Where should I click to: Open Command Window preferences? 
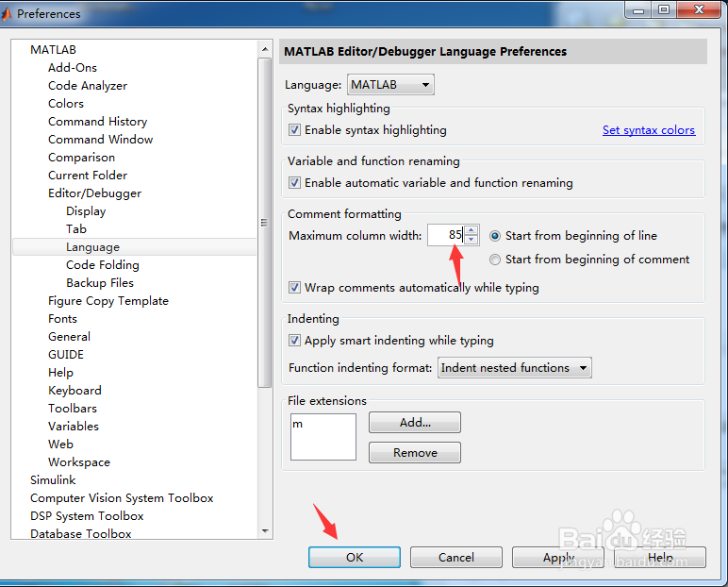(100, 140)
